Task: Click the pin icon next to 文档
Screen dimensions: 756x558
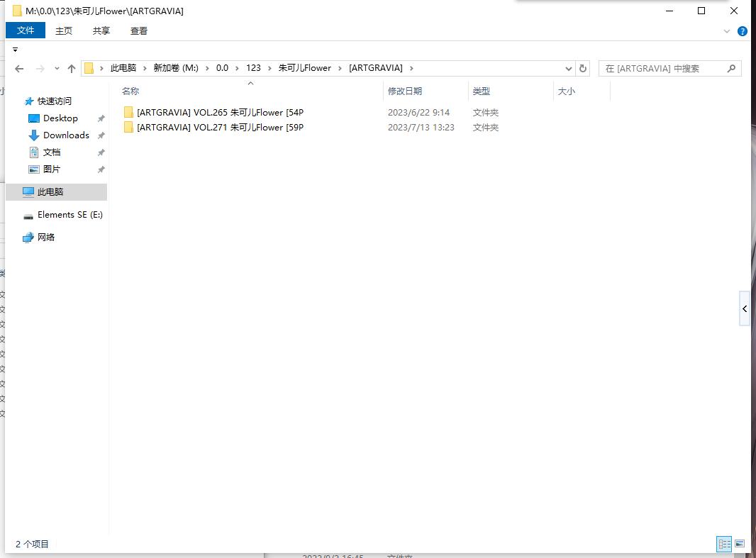Action: click(101, 152)
